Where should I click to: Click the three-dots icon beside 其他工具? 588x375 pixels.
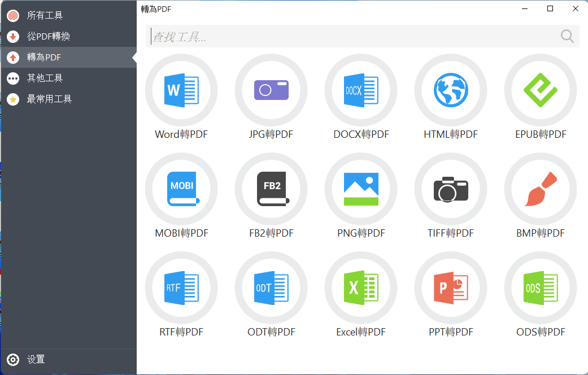(13, 79)
